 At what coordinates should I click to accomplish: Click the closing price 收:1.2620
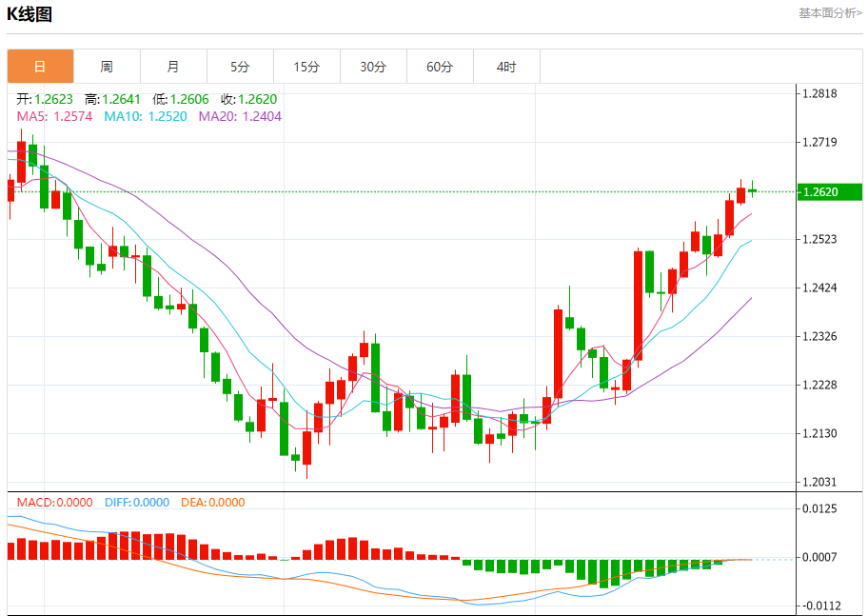click(248, 99)
